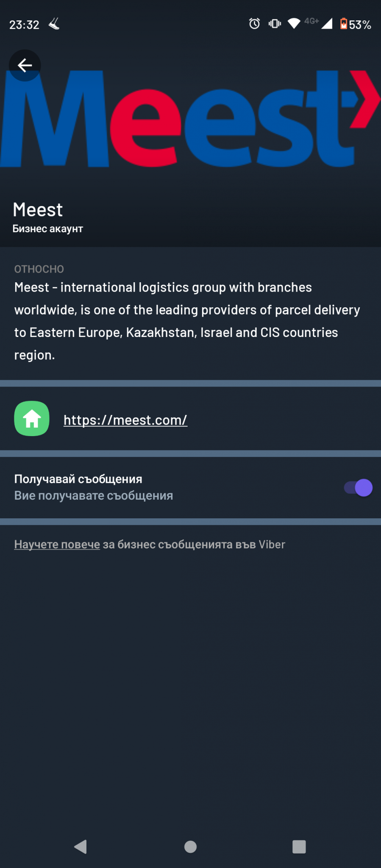Screen dimensions: 381x868
Task: Tap the clock time in status bar
Action: coord(24,25)
